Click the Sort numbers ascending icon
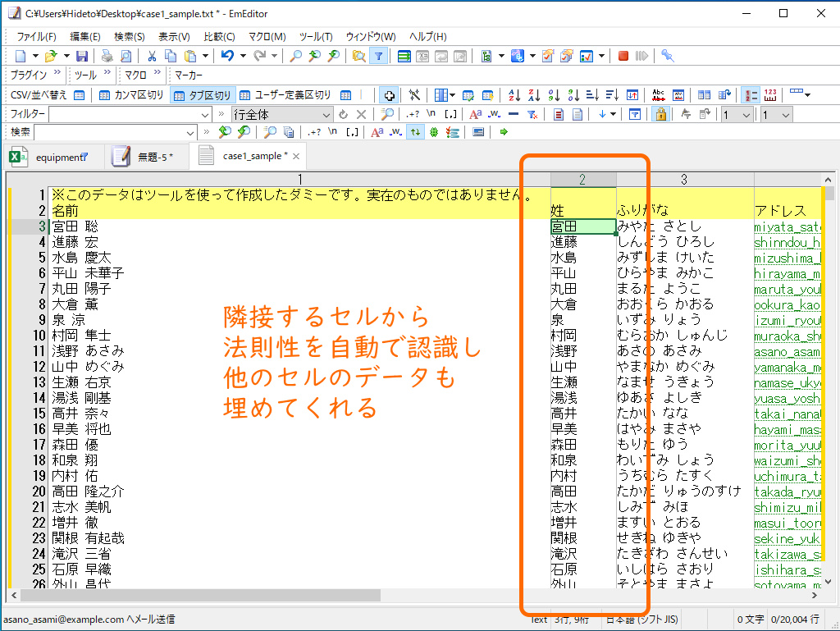The image size is (840, 631). 554,95
